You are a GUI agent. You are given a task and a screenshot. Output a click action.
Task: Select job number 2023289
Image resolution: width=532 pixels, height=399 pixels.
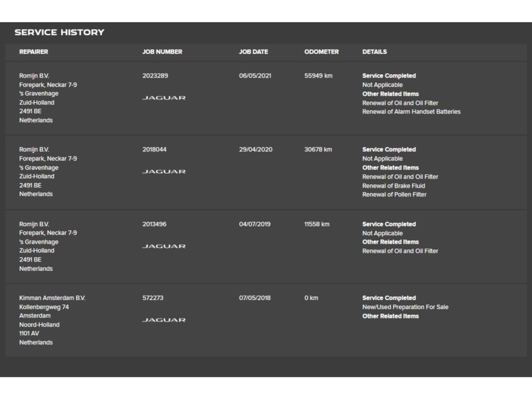click(155, 76)
